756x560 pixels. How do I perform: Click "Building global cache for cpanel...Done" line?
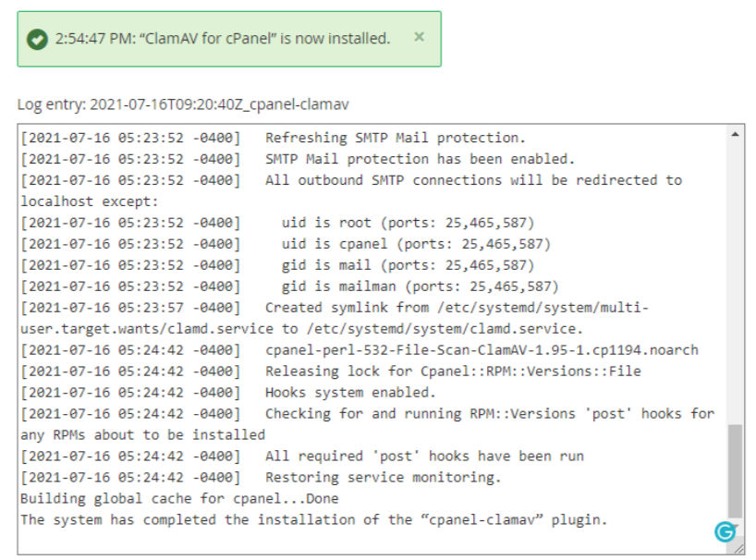click(179, 498)
